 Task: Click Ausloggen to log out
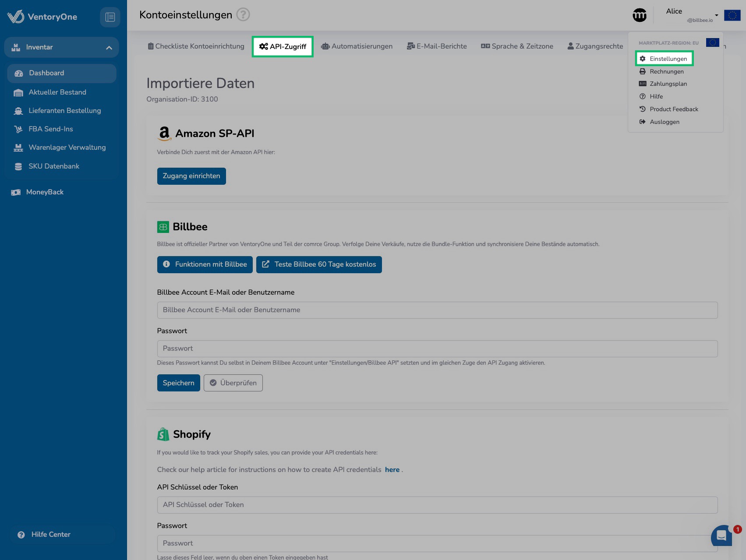coord(659,122)
